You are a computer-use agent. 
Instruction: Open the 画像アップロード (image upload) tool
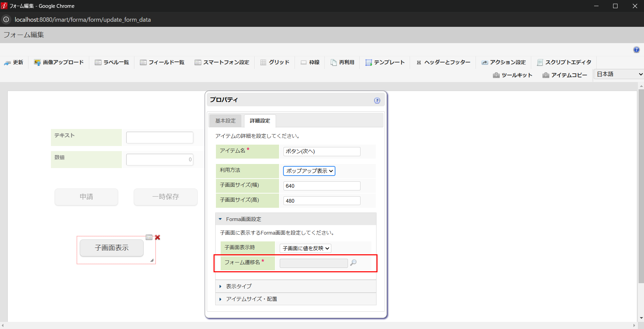[58, 62]
